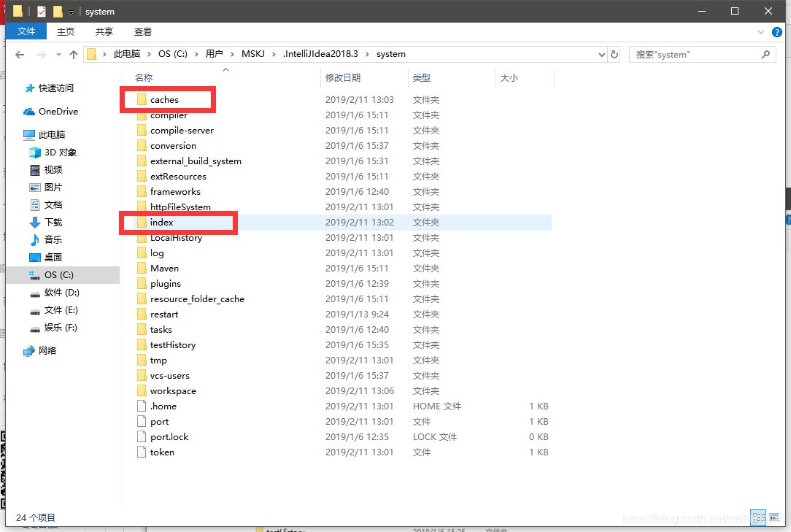Open 视频 folder in the sidebar
The image size is (791, 532).
(53, 169)
